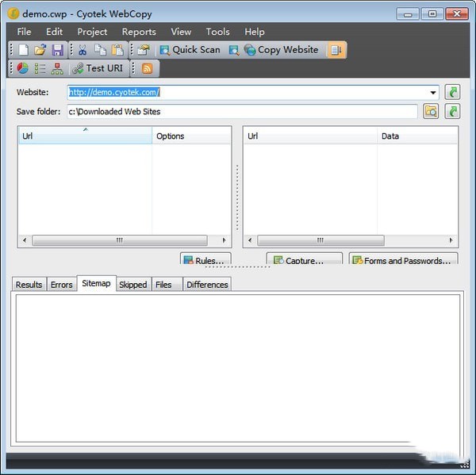
Task: Maximize the WebCopy window
Action: pos(432,14)
